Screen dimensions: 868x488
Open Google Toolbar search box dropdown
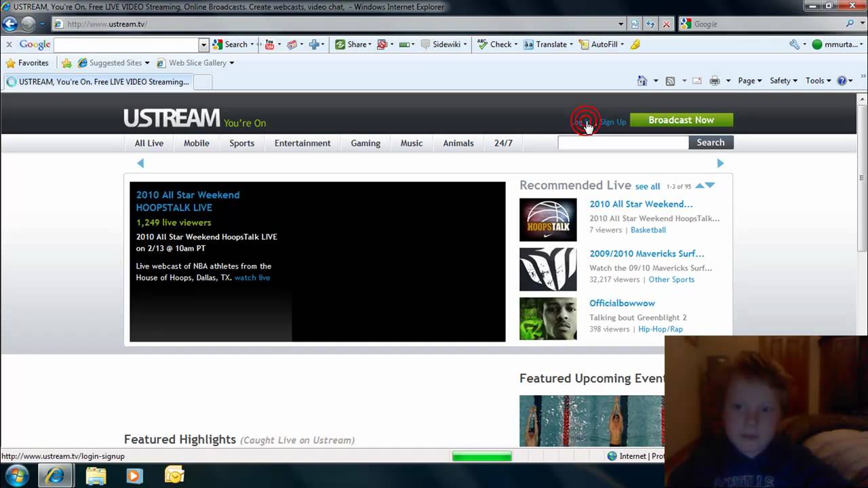(203, 45)
